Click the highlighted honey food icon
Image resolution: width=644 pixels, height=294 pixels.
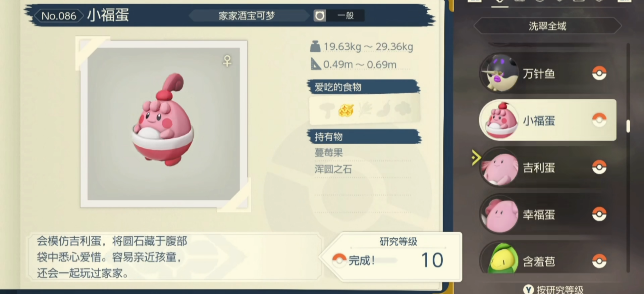[x=346, y=110]
